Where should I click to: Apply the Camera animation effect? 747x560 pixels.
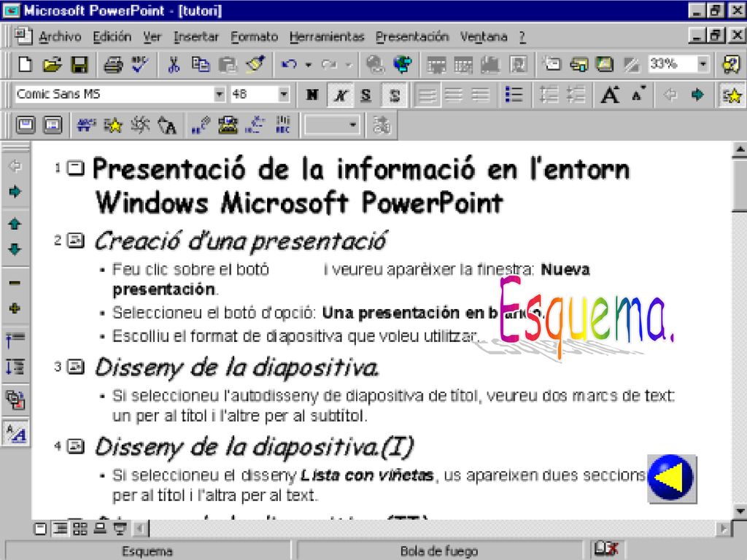point(140,125)
